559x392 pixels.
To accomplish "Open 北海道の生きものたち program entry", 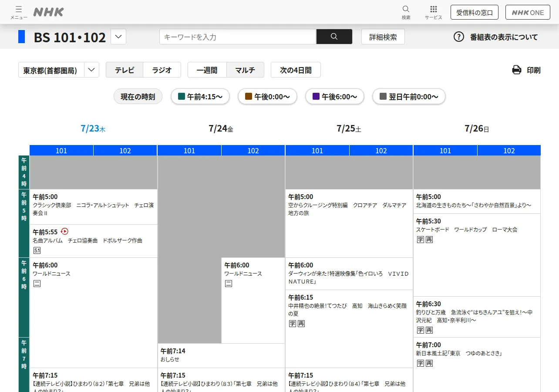I will [477, 201].
